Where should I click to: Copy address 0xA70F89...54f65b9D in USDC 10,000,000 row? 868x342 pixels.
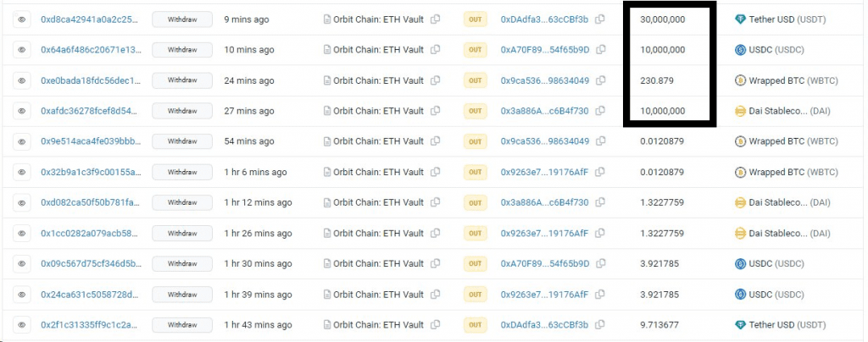[599, 50]
